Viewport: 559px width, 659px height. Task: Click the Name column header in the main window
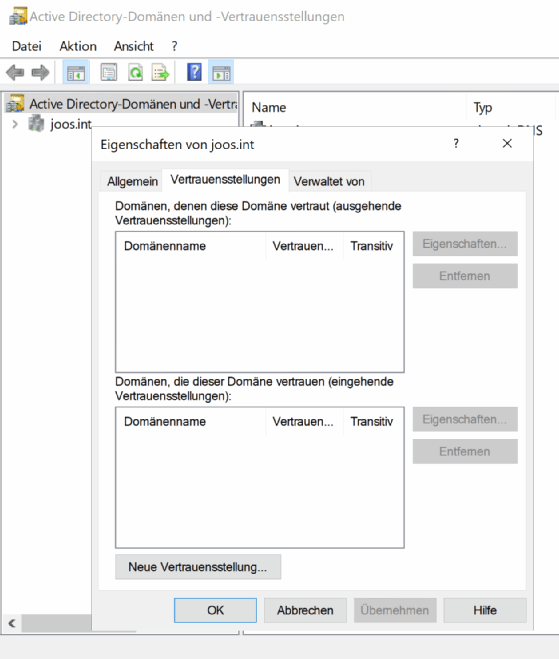[x=356, y=108]
